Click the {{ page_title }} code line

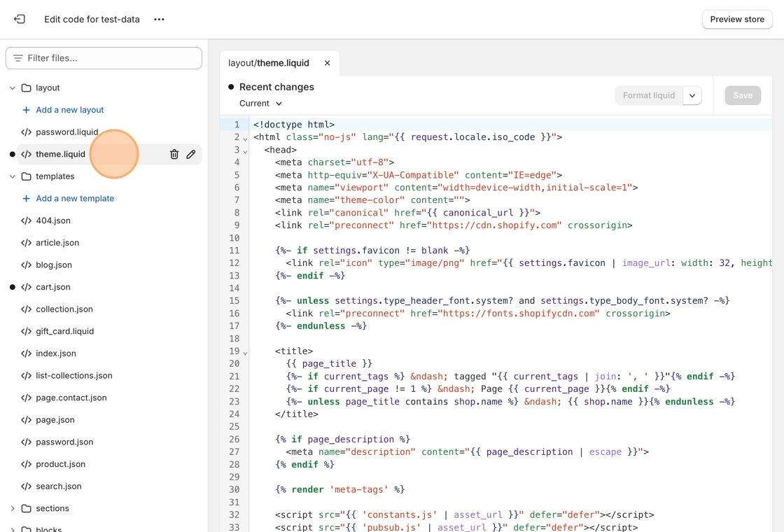[x=329, y=363]
